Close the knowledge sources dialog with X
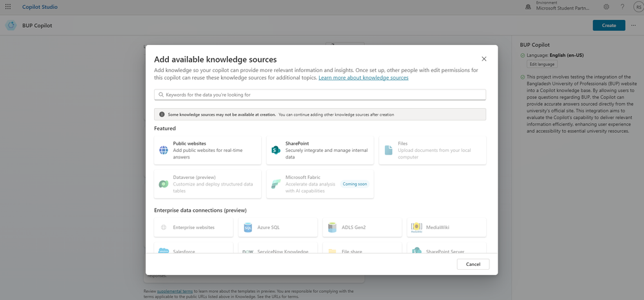Image resolution: width=644 pixels, height=300 pixels. pos(484,59)
